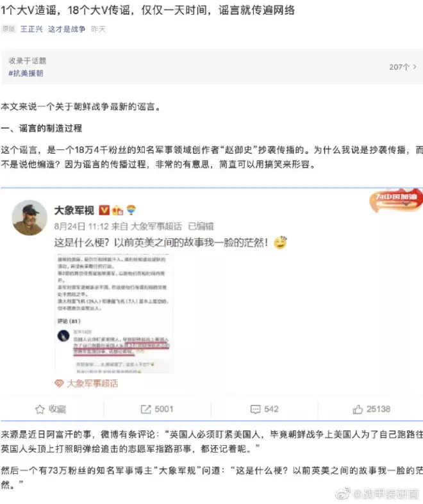Image resolution: width=423 pixels, height=504 pixels.
Task: Click the house badge beside 大象军视
Action: (x=117, y=211)
